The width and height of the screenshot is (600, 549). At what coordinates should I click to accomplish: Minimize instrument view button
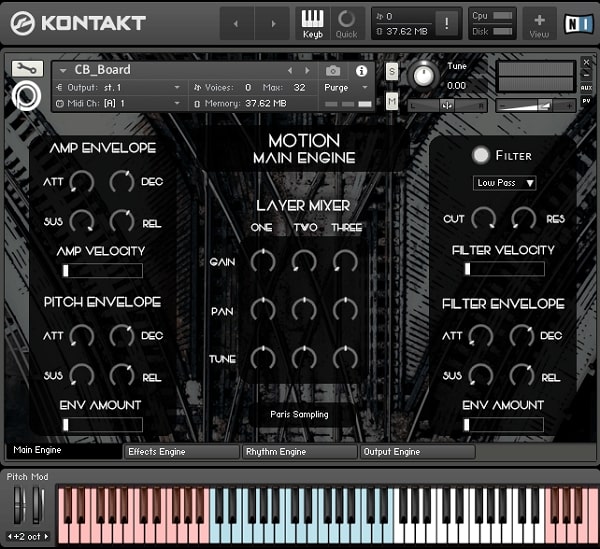(586, 75)
